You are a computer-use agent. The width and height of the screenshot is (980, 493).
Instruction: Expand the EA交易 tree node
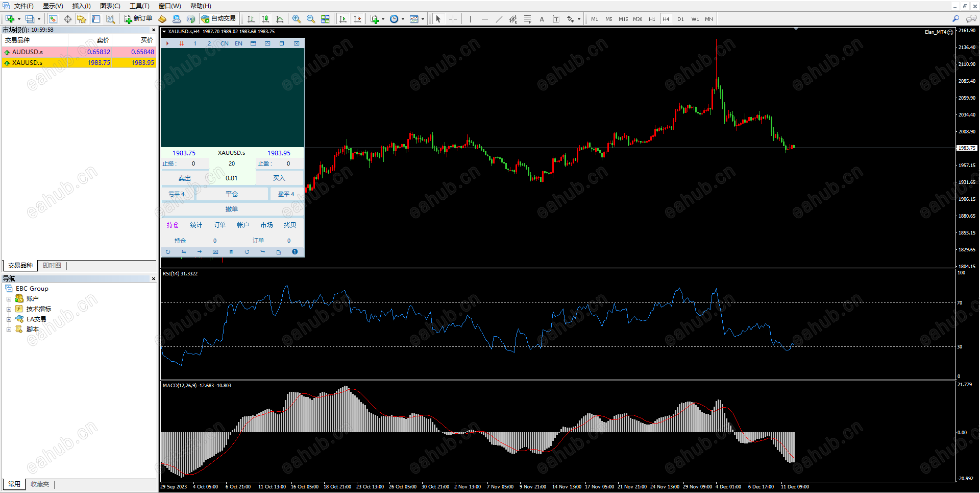tap(9, 319)
